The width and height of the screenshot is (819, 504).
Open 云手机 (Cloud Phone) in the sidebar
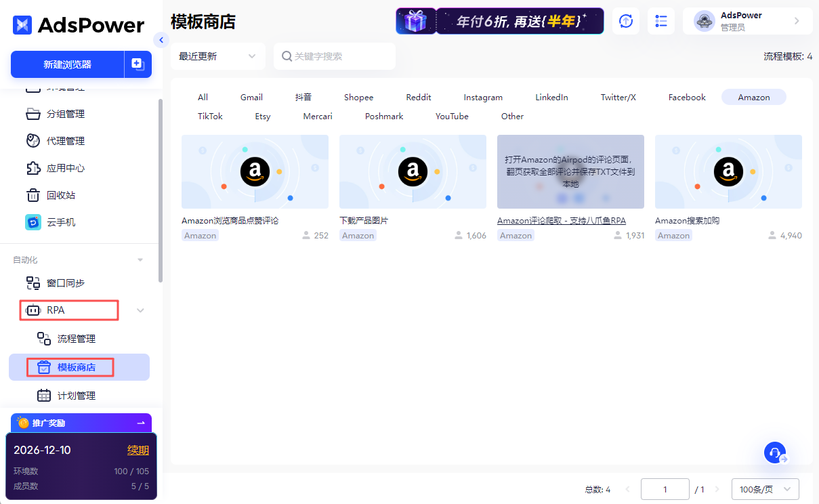coord(56,222)
